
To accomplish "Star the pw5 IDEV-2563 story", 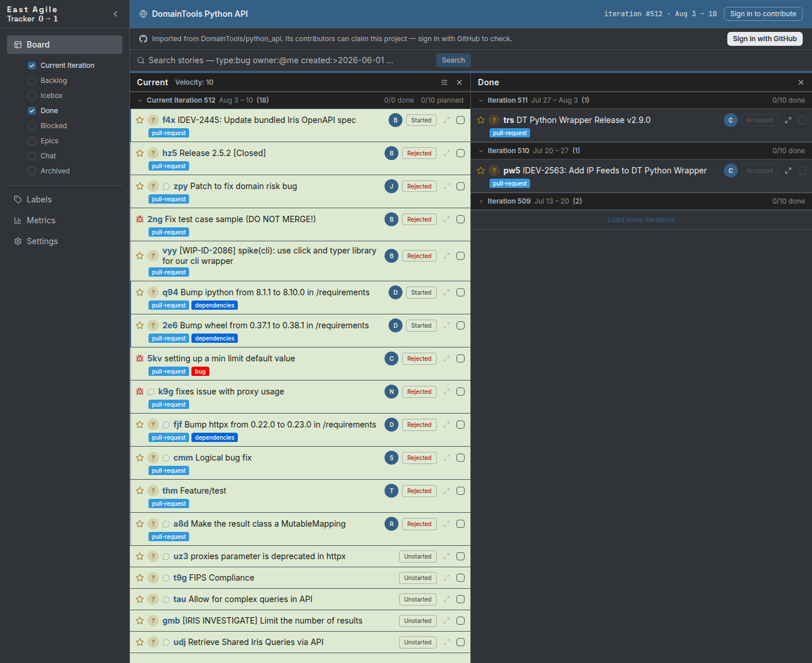I will [481, 171].
